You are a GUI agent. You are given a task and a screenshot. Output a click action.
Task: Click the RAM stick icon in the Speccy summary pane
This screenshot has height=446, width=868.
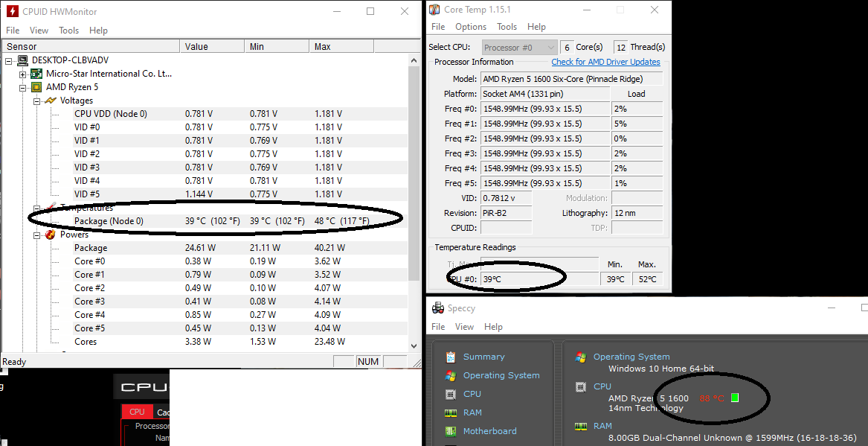click(x=581, y=426)
